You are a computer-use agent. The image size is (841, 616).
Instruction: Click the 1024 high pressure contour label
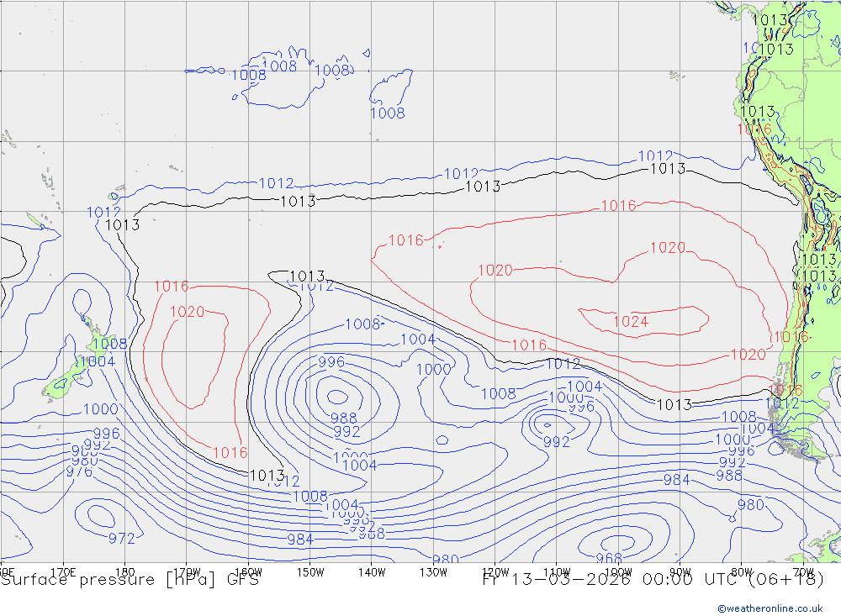[631, 322]
